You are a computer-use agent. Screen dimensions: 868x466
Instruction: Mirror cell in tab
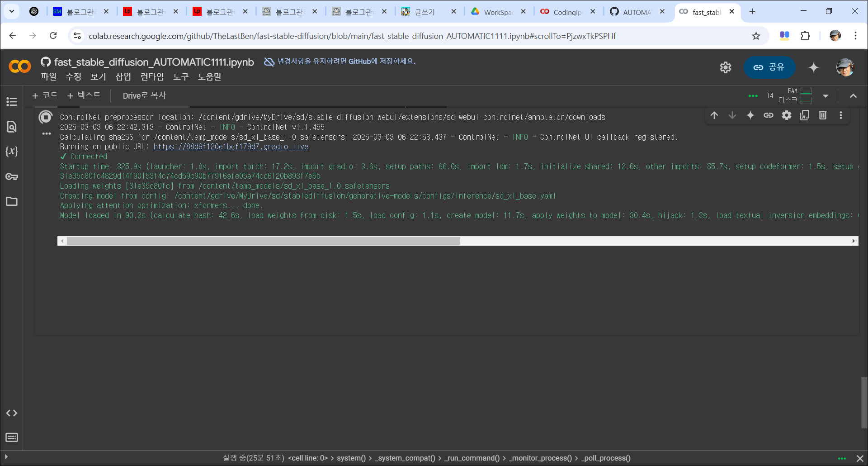805,115
